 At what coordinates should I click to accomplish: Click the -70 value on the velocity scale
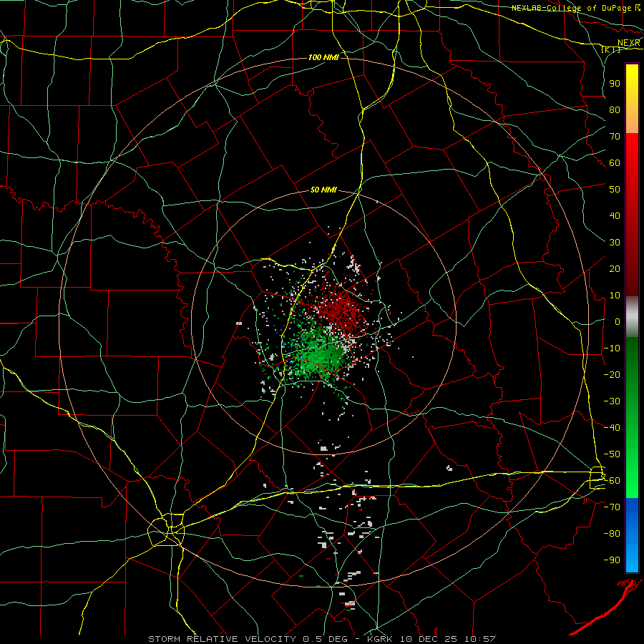[x=612, y=507]
